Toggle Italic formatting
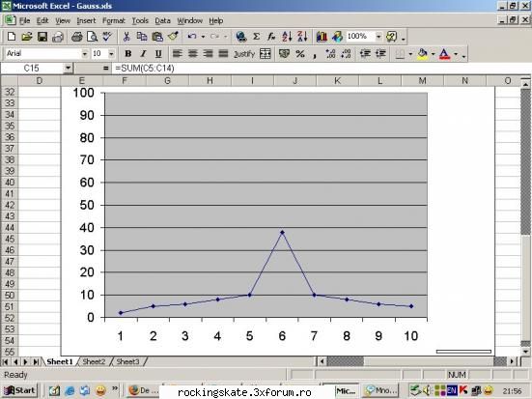This screenshot has width=532, height=399. [x=143, y=54]
